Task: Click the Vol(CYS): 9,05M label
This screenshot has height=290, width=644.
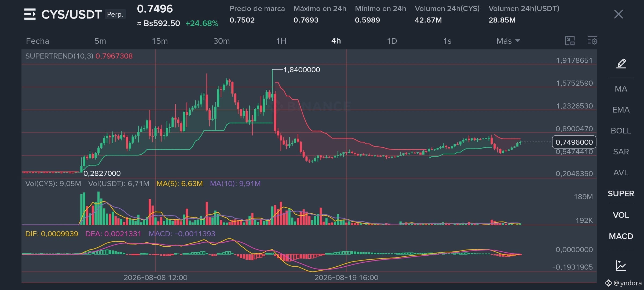Action: [x=53, y=184]
